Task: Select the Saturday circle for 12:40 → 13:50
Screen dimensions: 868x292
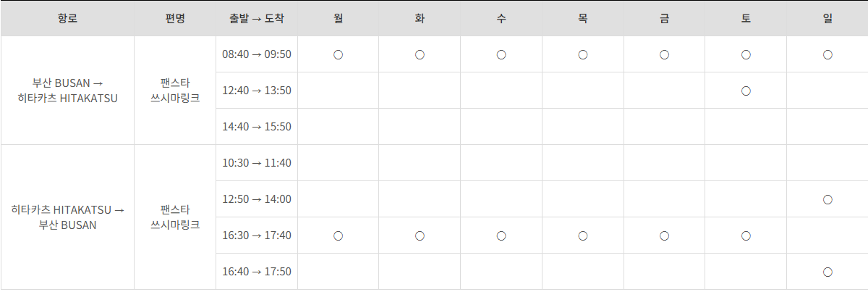Action: pyautogui.click(x=746, y=91)
